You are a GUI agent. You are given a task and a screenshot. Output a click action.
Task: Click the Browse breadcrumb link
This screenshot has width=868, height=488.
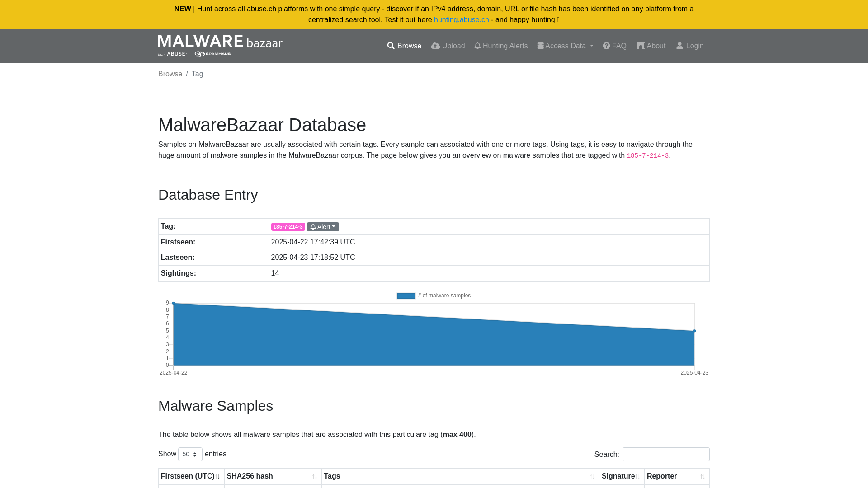click(170, 74)
